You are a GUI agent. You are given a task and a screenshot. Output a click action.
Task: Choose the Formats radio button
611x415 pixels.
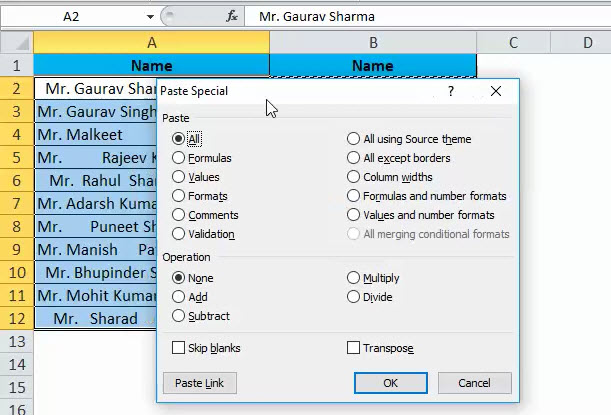click(x=179, y=196)
